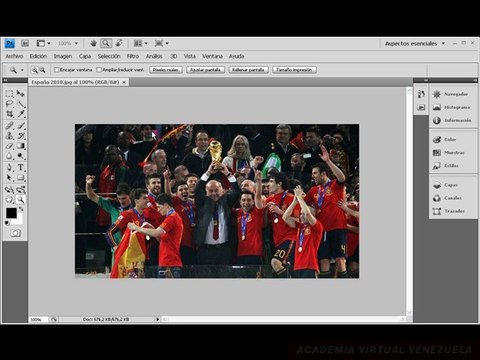The width and height of the screenshot is (480, 360).
Task: Select the Blur tool
Action: pyautogui.click(x=9, y=156)
